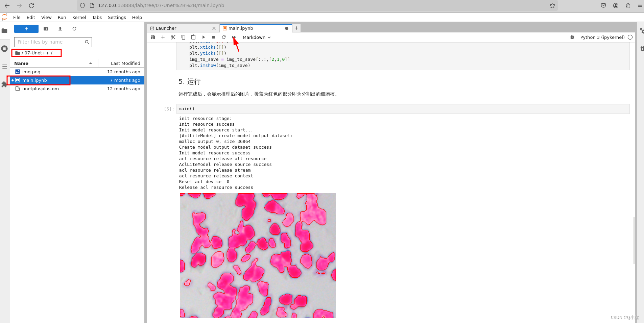This screenshot has width=644, height=323.
Task: Close the Launcher tab
Action: click(x=214, y=28)
